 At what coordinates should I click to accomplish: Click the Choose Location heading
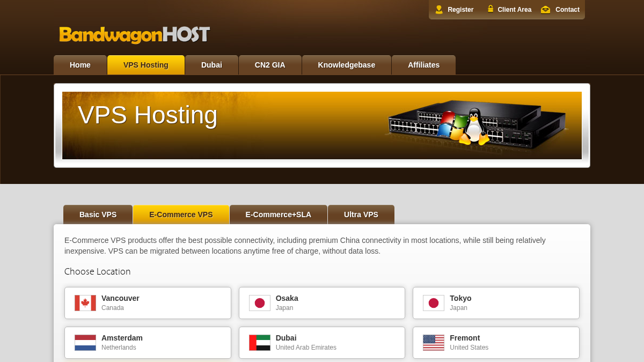click(x=97, y=271)
